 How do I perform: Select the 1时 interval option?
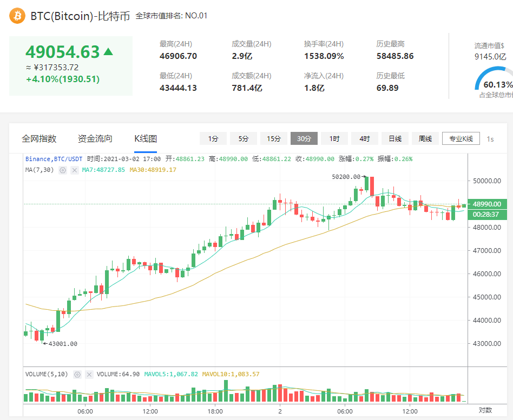(334, 138)
